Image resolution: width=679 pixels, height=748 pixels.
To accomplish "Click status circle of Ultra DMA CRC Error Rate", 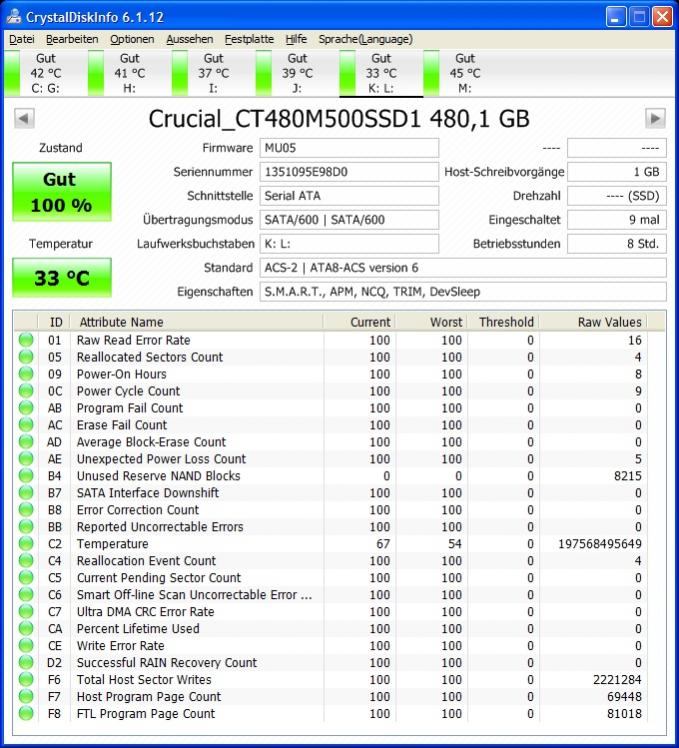I will coord(26,611).
